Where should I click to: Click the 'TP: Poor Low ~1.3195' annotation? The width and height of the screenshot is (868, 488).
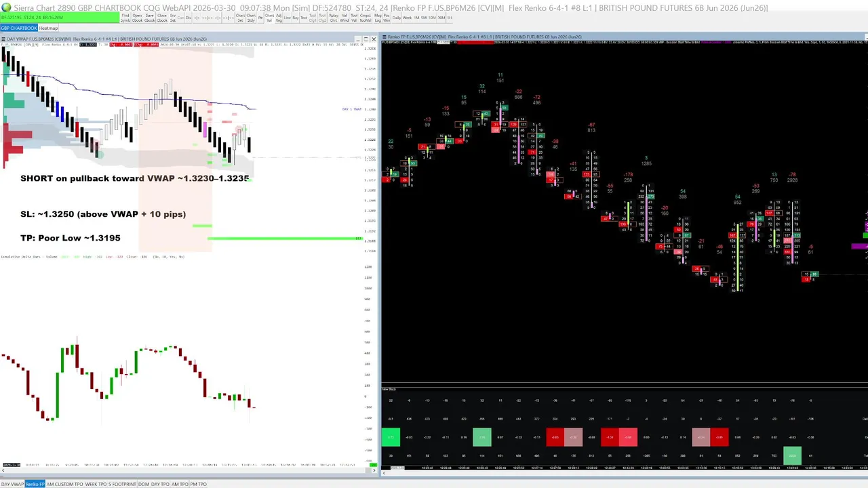coord(71,238)
